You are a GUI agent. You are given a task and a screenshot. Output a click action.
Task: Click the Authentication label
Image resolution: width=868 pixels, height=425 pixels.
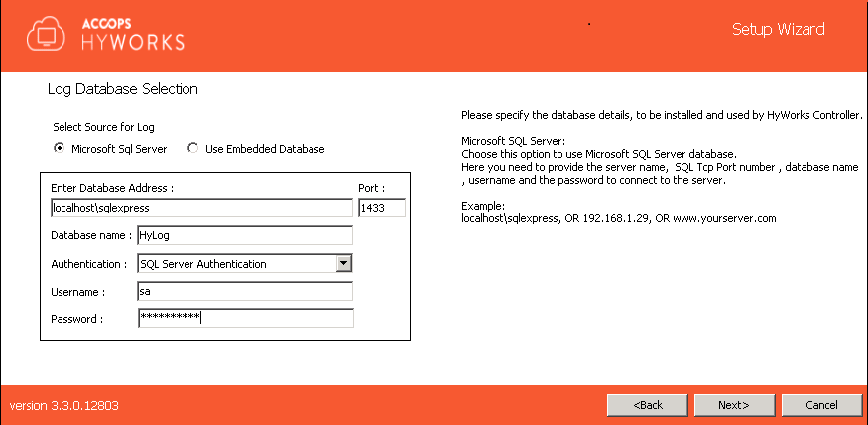[88, 264]
